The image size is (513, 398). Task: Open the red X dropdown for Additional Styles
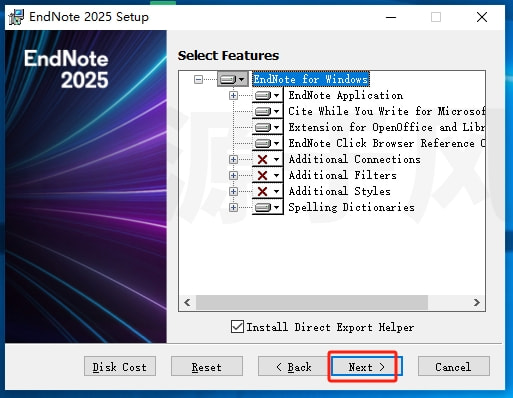[x=267, y=191]
